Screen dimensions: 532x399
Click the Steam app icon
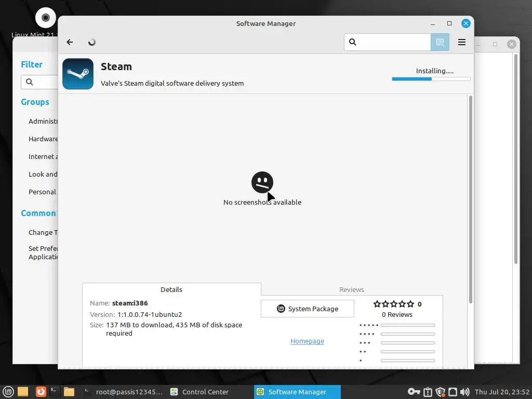point(78,74)
